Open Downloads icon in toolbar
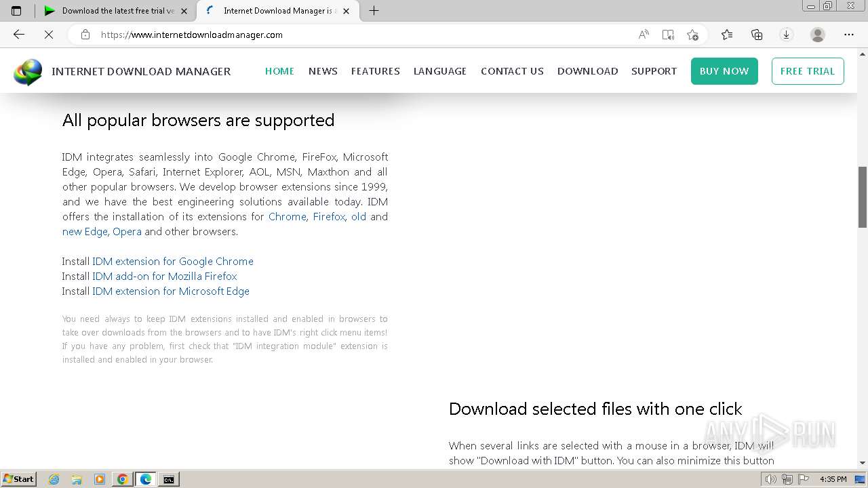868x488 pixels. pos(787,35)
